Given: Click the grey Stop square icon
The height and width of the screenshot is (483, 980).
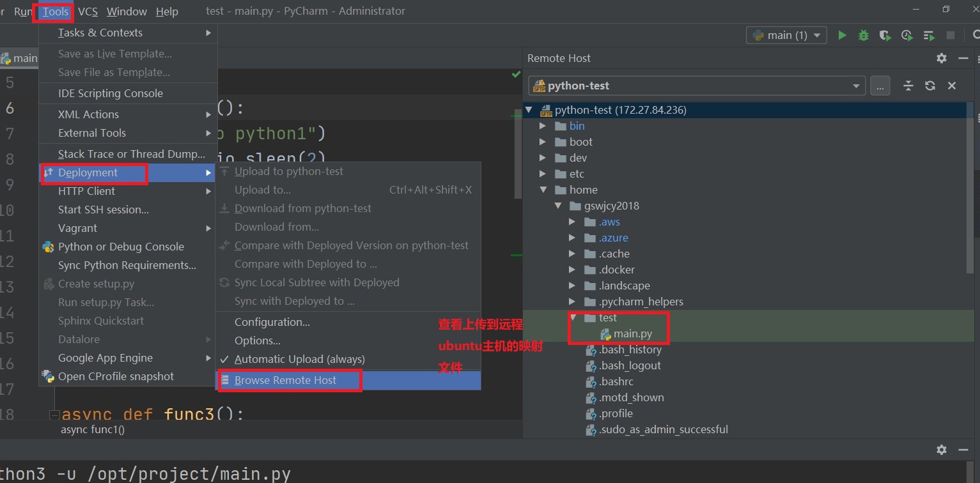Looking at the screenshot, I should 951,35.
